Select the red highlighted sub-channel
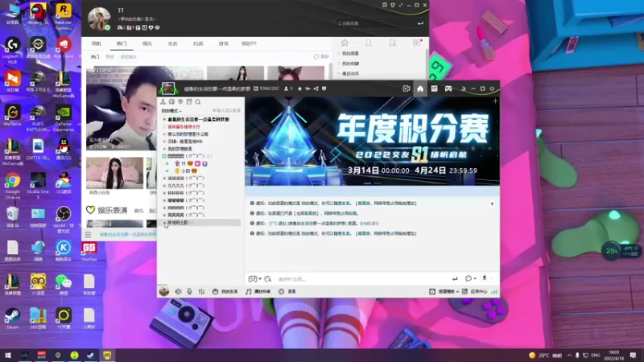Screen dimensions: 644x362 [184, 127]
